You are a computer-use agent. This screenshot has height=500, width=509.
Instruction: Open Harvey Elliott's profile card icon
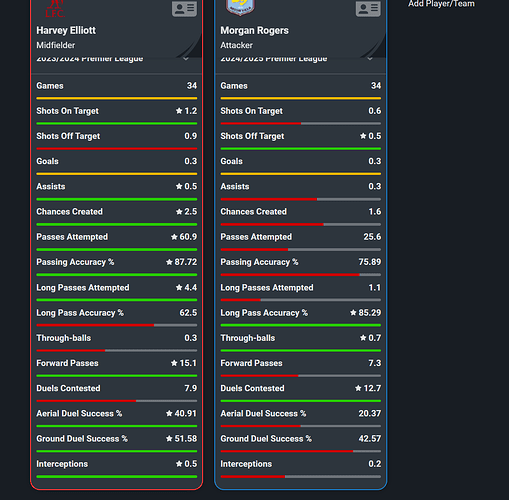tap(184, 8)
